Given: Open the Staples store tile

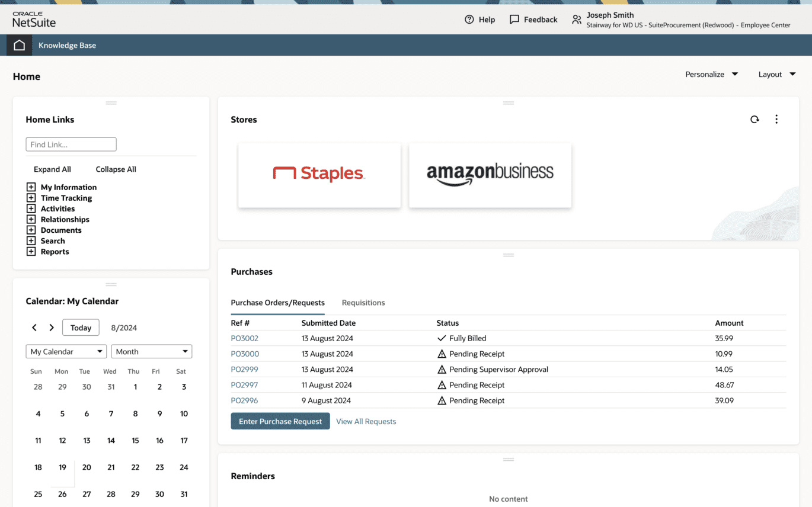Looking at the screenshot, I should [x=319, y=175].
